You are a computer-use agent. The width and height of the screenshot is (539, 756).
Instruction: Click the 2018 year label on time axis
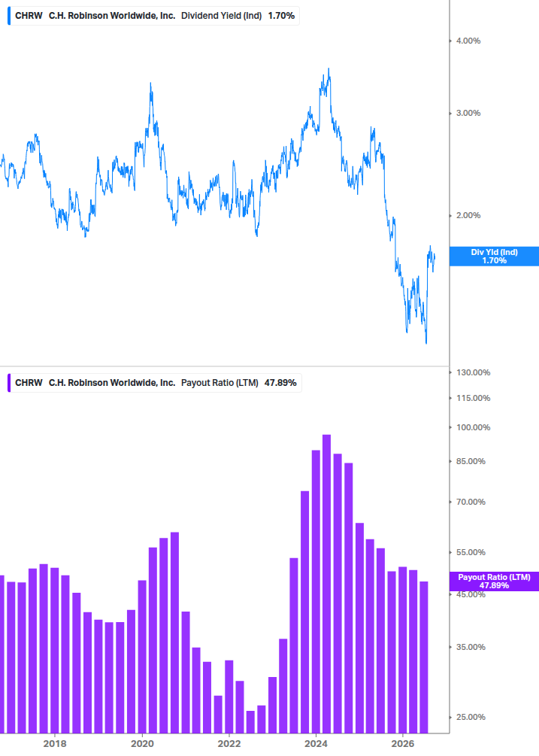pyautogui.click(x=55, y=744)
